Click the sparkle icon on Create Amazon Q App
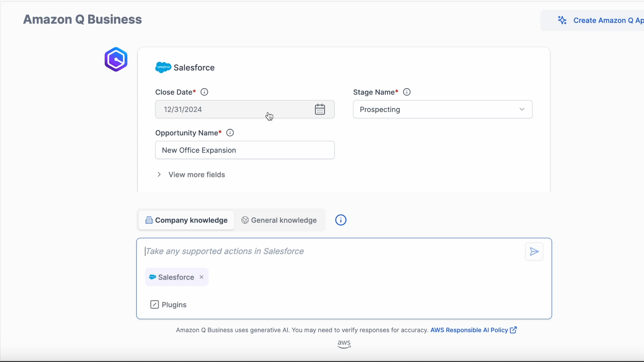This screenshot has height=362, width=644. 562,20
